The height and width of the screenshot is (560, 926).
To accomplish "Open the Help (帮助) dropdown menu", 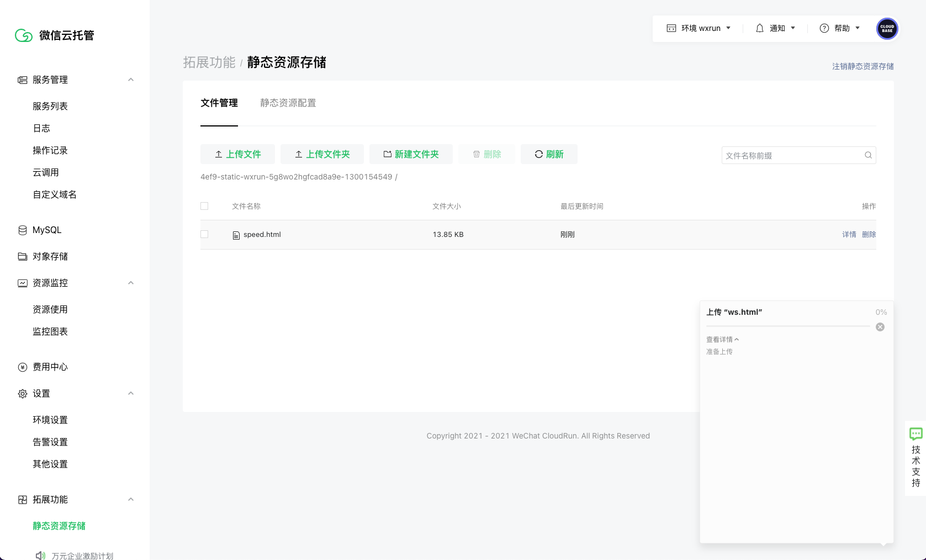I will click(840, 28).
